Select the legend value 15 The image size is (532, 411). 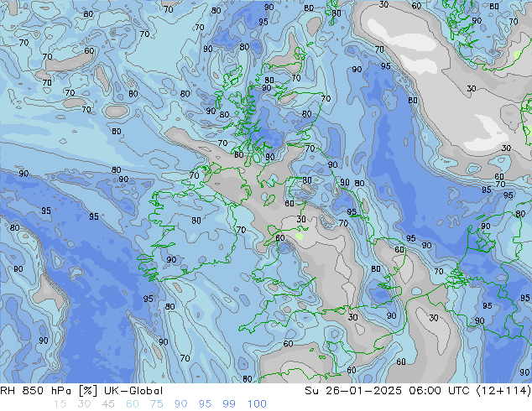coord(60,404)
